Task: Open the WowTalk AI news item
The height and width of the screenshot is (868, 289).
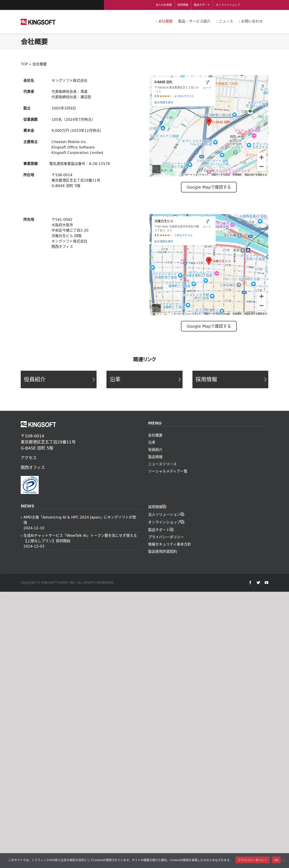Action: [x=80, y=538]
